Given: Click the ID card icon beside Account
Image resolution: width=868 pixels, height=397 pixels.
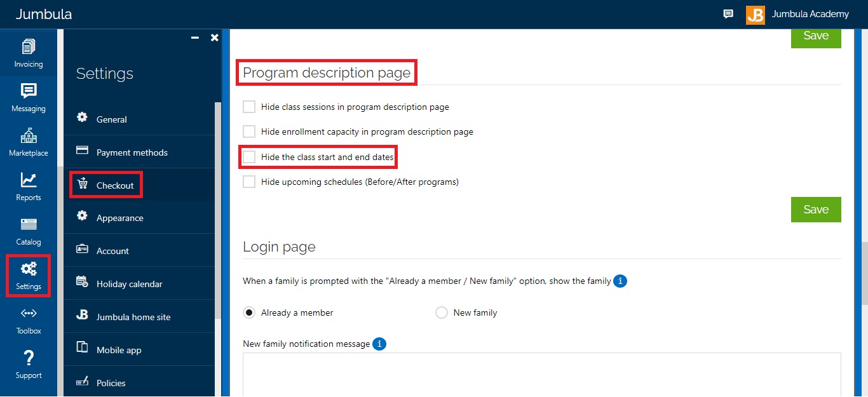Looking at the screenshot, I should click(82, 249).
